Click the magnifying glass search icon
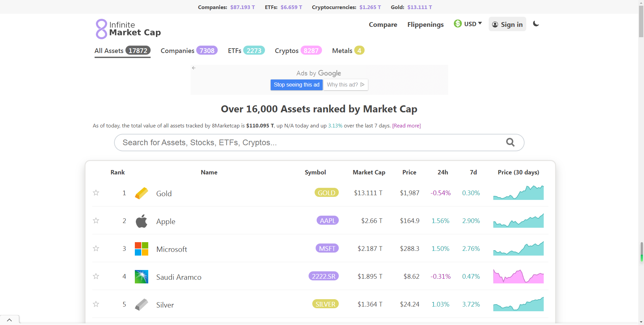Screen dimensions: 644x325 click(510, 143)
